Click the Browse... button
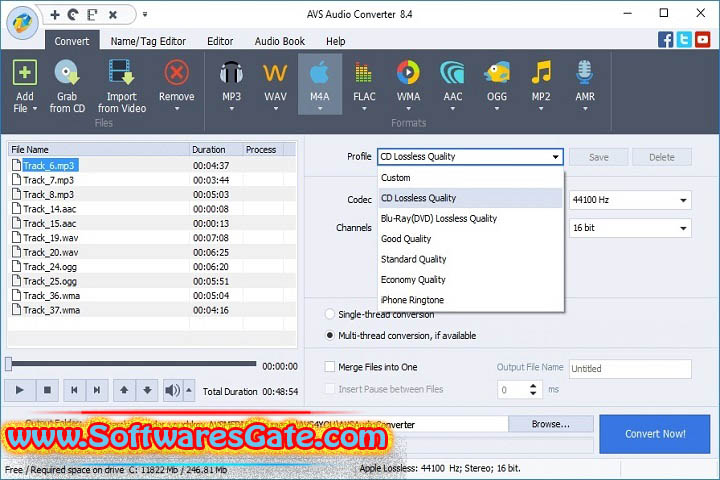The image size is (720, 480). 551,424
